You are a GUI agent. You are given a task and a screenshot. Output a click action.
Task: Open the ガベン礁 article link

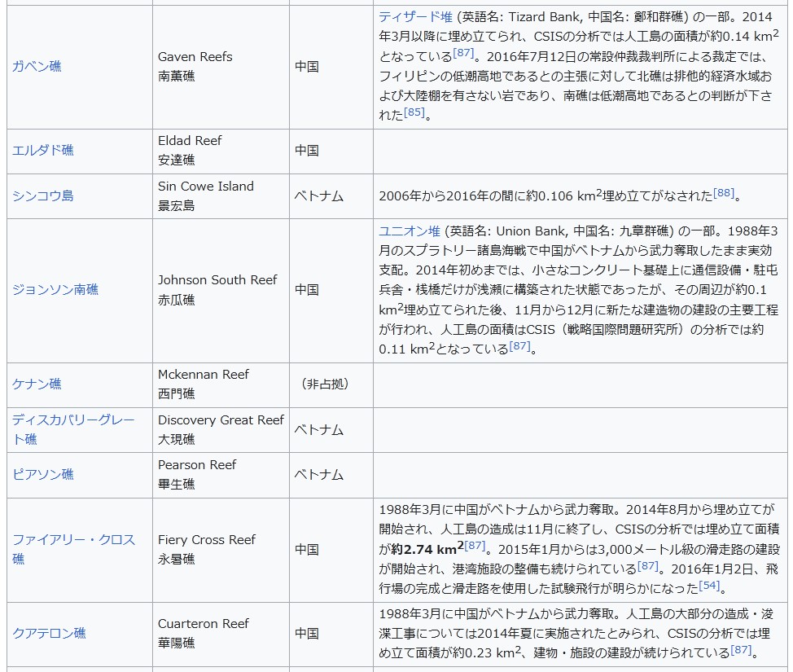(37, 67)
